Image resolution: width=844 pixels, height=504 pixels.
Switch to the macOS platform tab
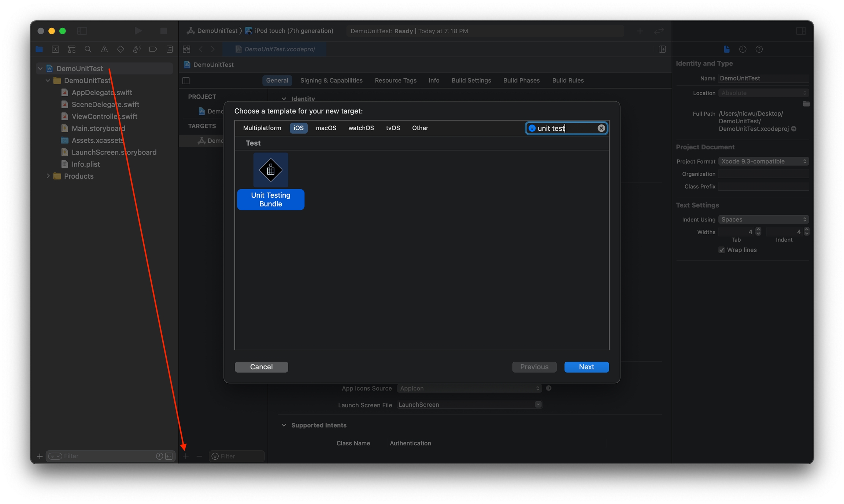pyautogui.click(x=326, y=128)
